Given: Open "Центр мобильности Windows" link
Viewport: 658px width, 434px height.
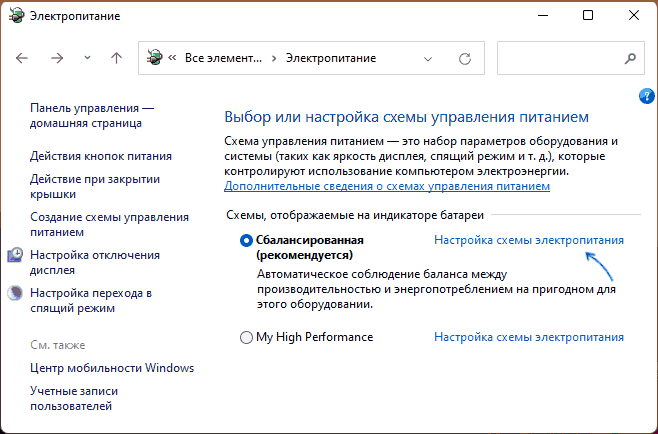Looking at the screenshot, I should (112, 368).
